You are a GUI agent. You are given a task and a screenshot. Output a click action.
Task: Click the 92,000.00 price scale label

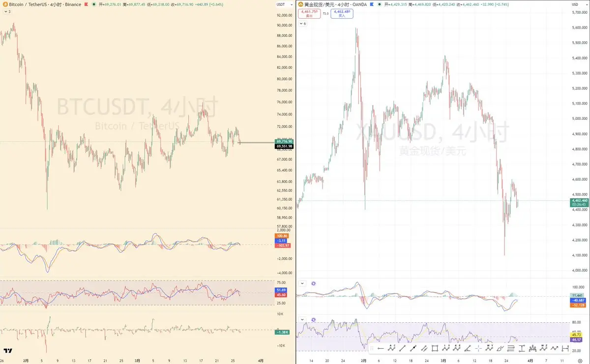(x=285, y=15)
